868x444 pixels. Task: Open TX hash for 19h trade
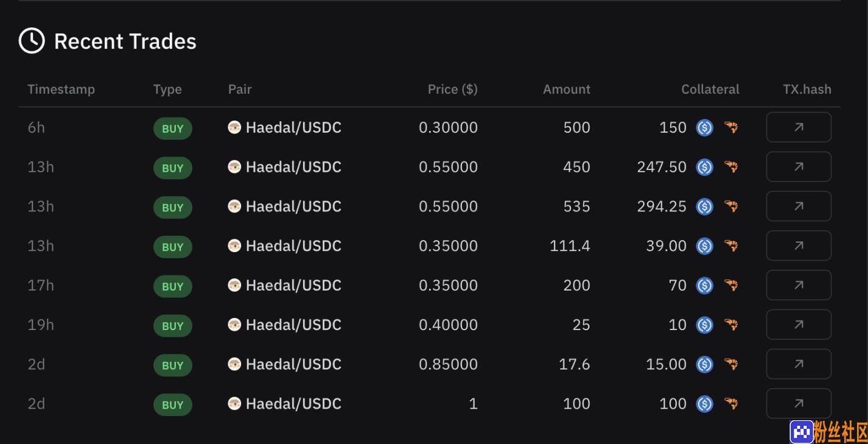point(799,325)
